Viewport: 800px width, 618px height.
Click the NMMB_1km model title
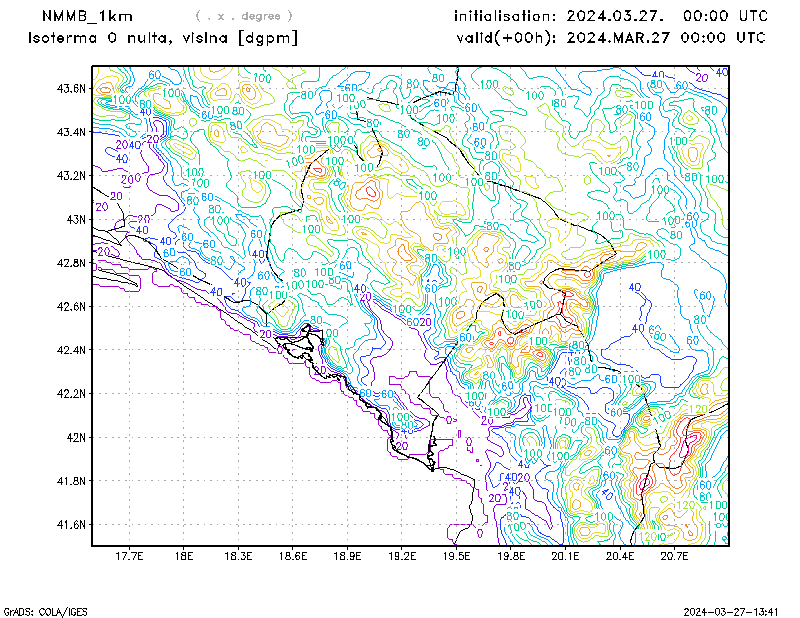pos(87,16)
